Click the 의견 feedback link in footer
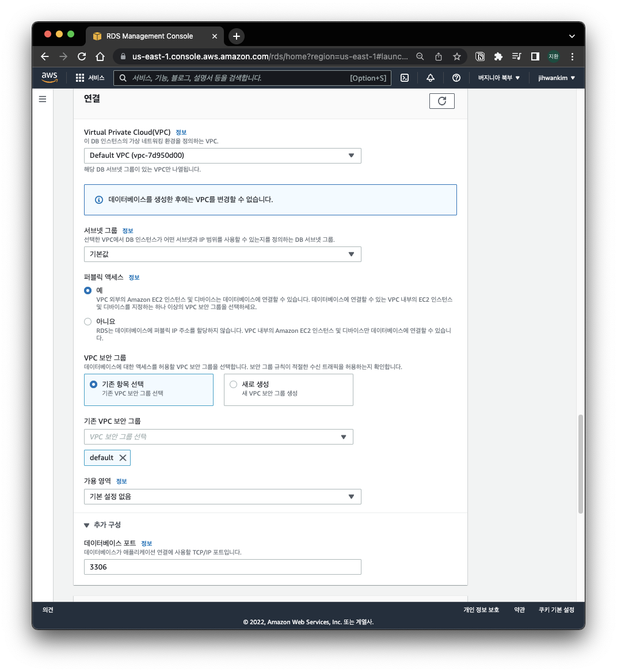The image size is (617, 672). (48, 610)
